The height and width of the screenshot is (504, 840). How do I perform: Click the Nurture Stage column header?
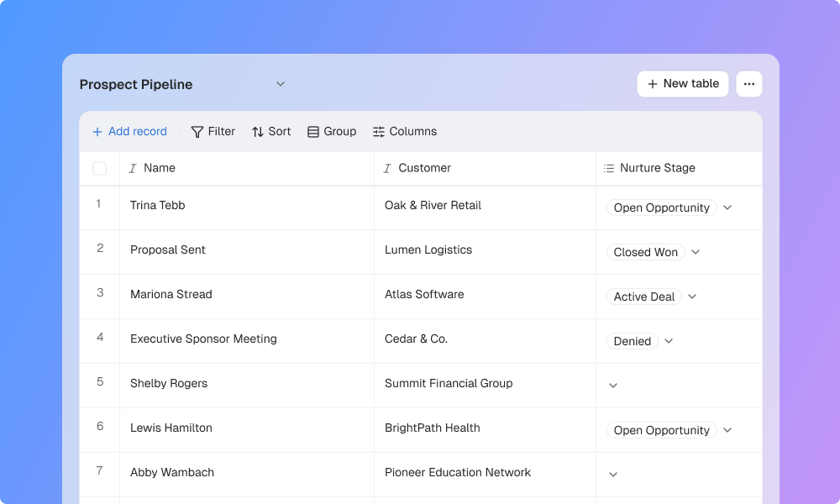680,168
